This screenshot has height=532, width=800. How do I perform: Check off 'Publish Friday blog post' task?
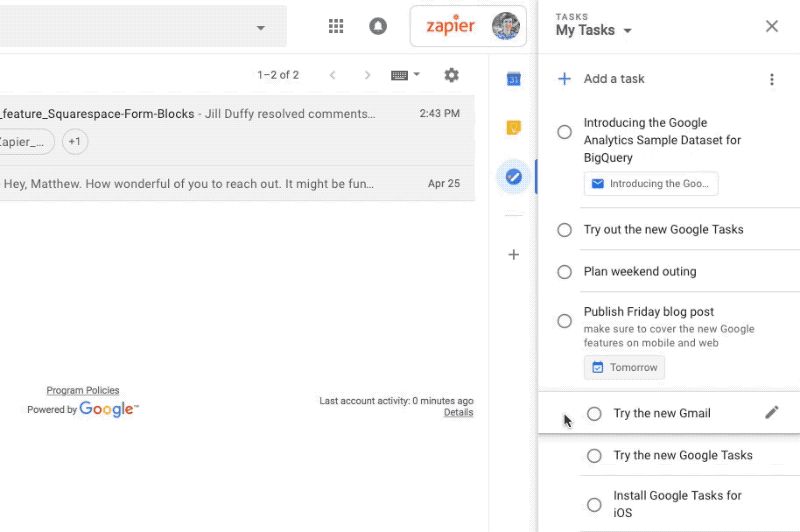pyautogui.click(x=564, y=321)
